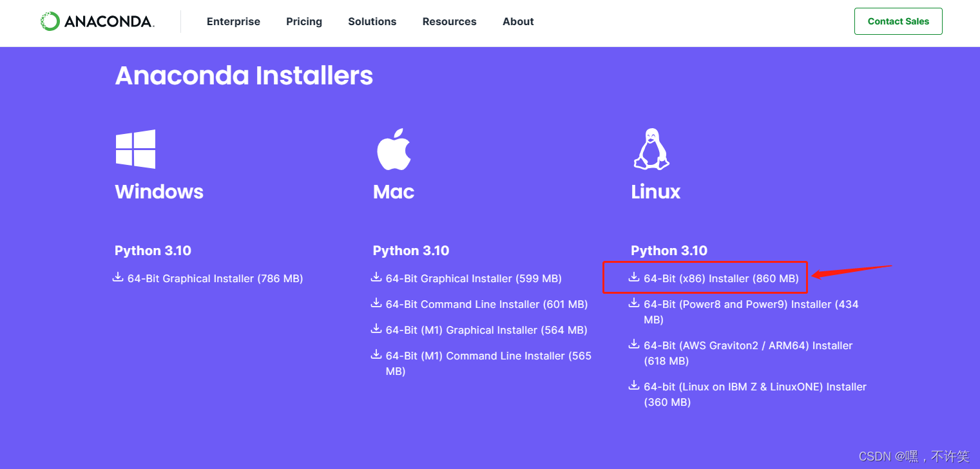Click the Anaconda Installers heading
The width and height of the screenshot is (980, 469).
(244, 76)
